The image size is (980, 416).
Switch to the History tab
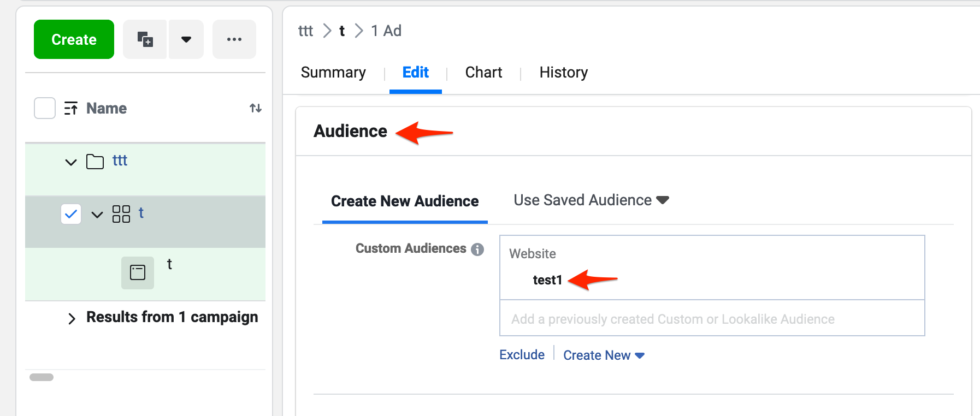click(564, 72)
